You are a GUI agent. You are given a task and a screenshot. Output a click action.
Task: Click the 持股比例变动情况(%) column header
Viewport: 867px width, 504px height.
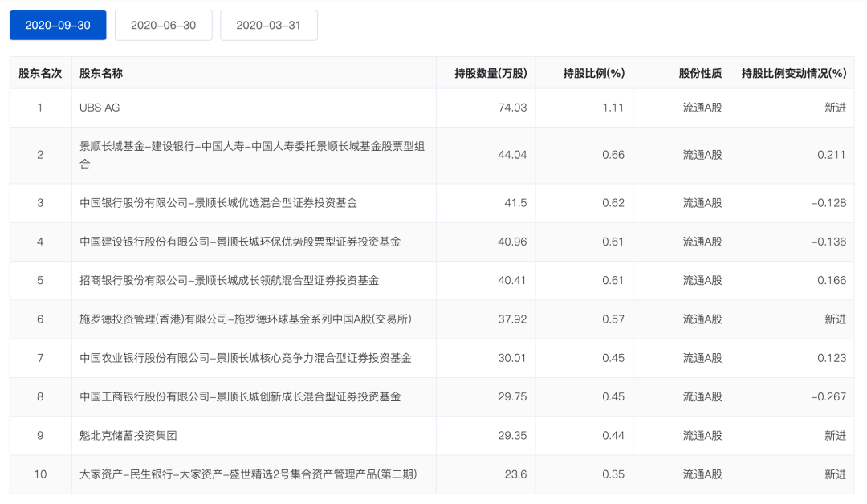click(794, 74)
